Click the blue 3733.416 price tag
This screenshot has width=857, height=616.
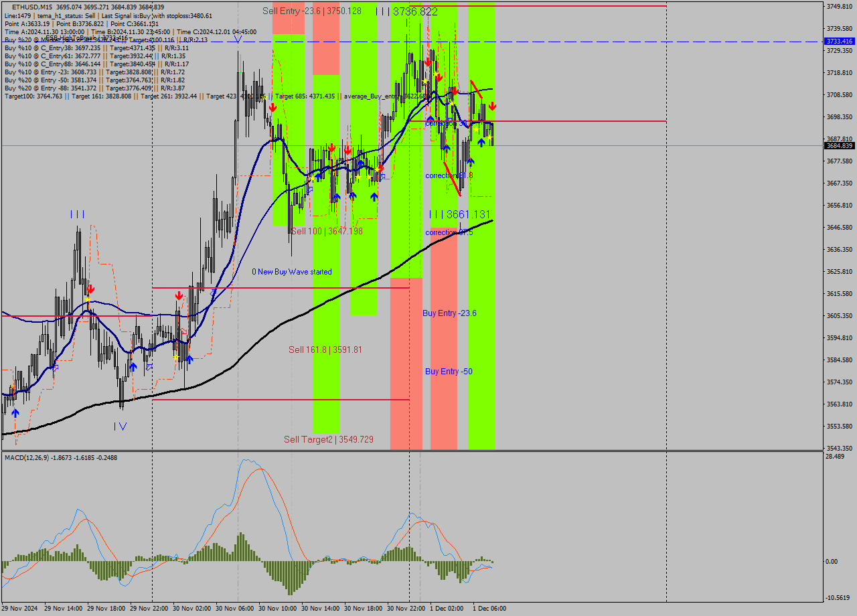coord(840,42)
